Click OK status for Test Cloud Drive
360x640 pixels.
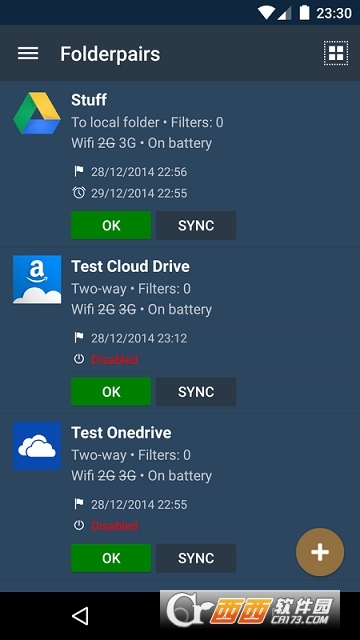tap(111, 392)
